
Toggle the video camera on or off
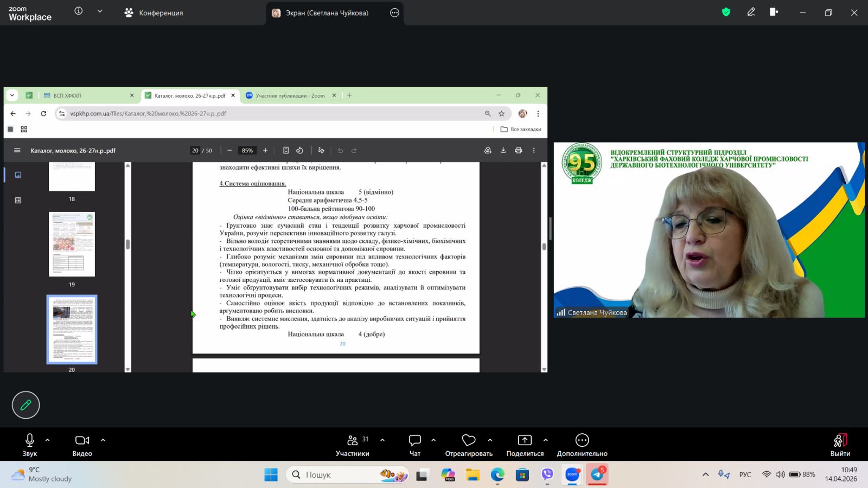82,440
